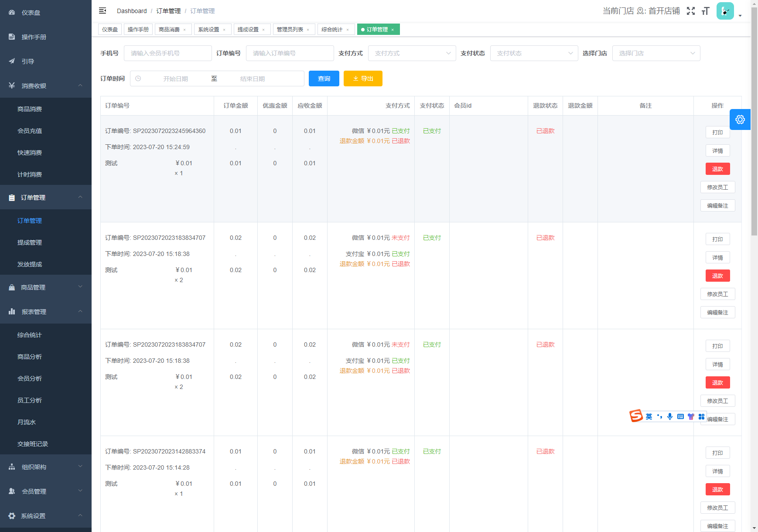Click 退款 for order SP2023072023245964360
This screenshot has width=758, height=532.
click(x=717, y=169)
